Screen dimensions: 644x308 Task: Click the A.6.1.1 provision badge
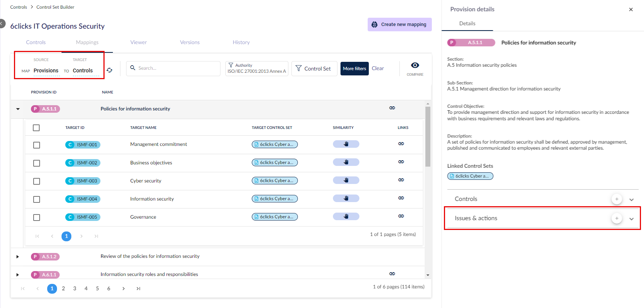coord(45,275)
